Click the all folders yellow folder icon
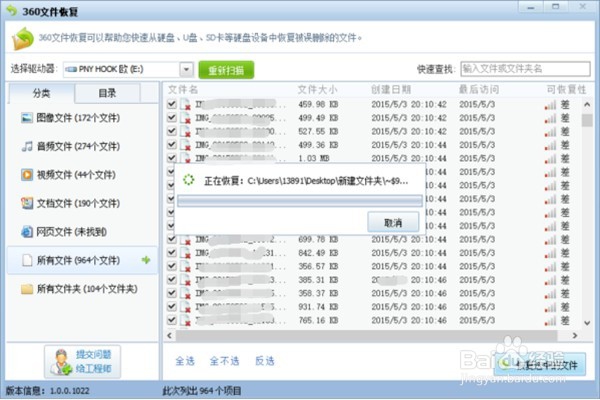Viewport: 600px width, 400px height. (27, 289)
